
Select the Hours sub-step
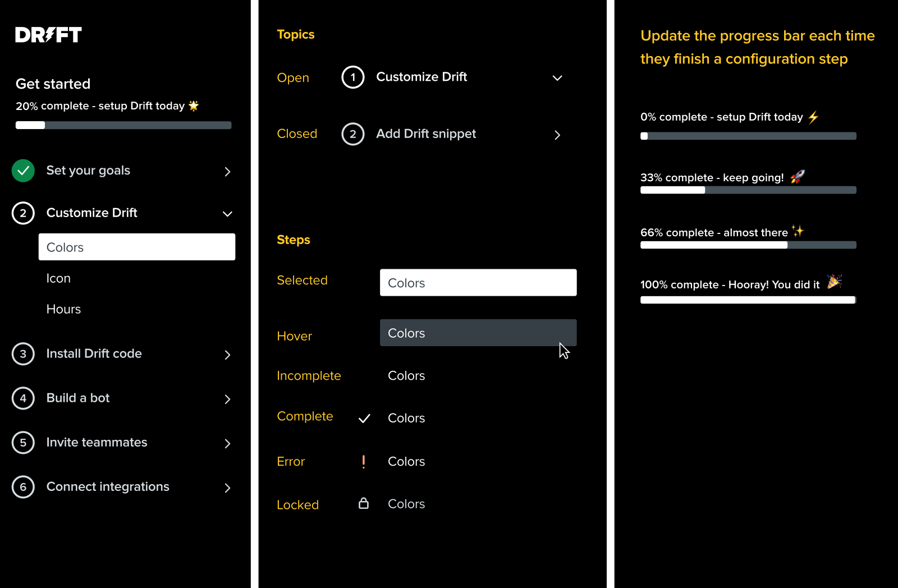[x=63, y=309]
